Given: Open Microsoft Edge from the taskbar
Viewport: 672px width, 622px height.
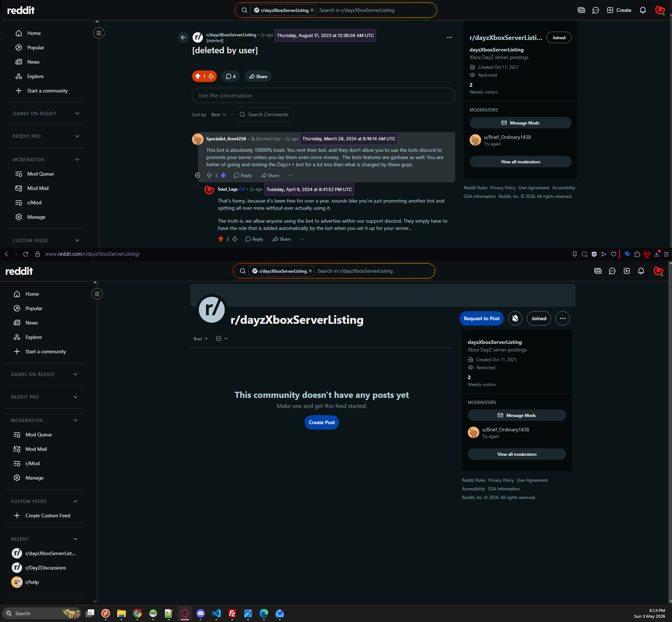Looking at the screenshot, I should (264, 613).
